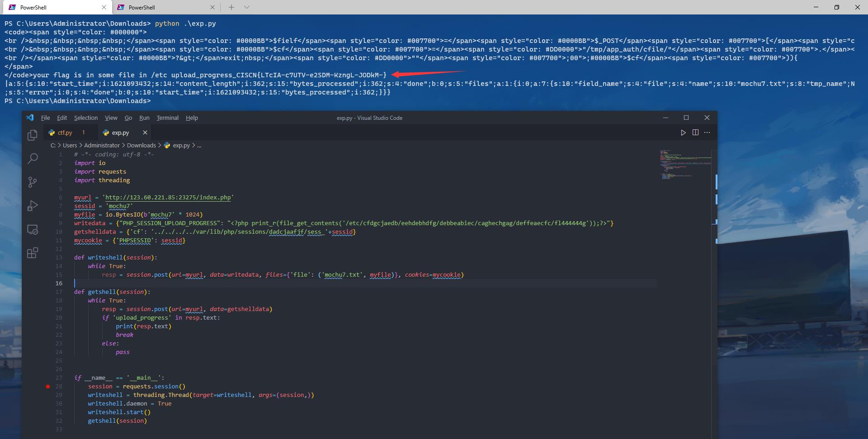Open the editor More Actions ellipsis
Viewport: 868px width, 439px height.
point(707,132)
